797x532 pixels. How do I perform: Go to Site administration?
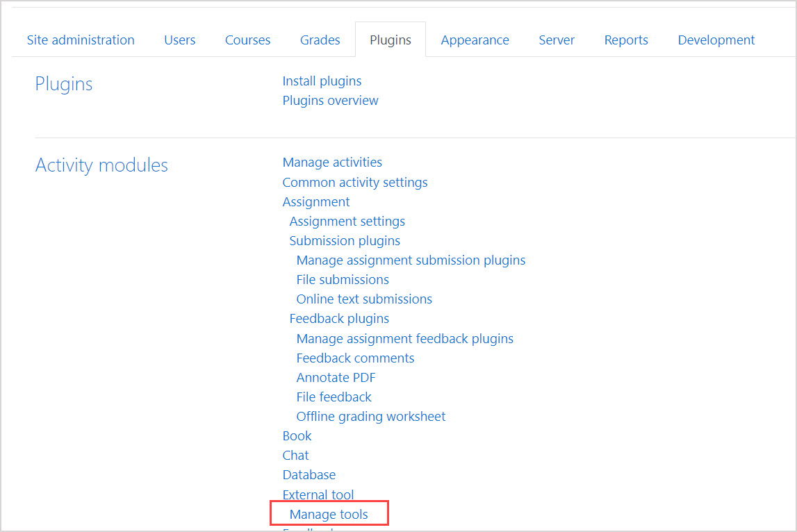80,40
